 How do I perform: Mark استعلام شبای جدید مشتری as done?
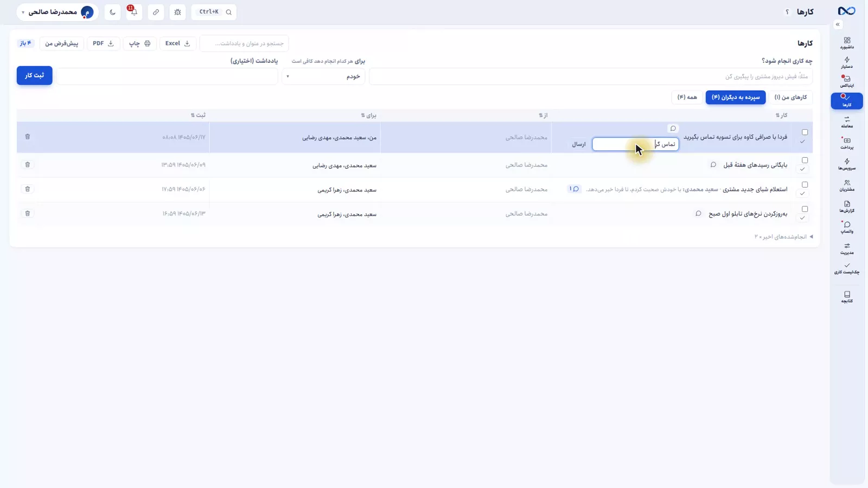[x=802, y=194]
